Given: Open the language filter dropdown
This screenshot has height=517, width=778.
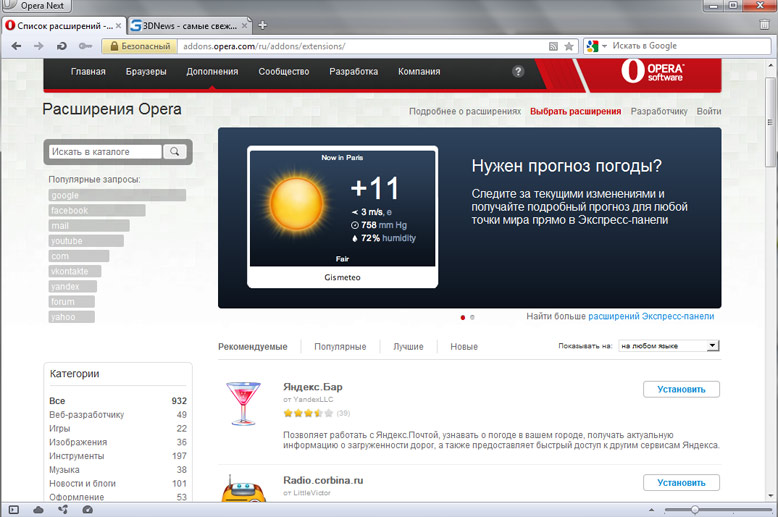Looking at the screenshot, I should [668, 346].
